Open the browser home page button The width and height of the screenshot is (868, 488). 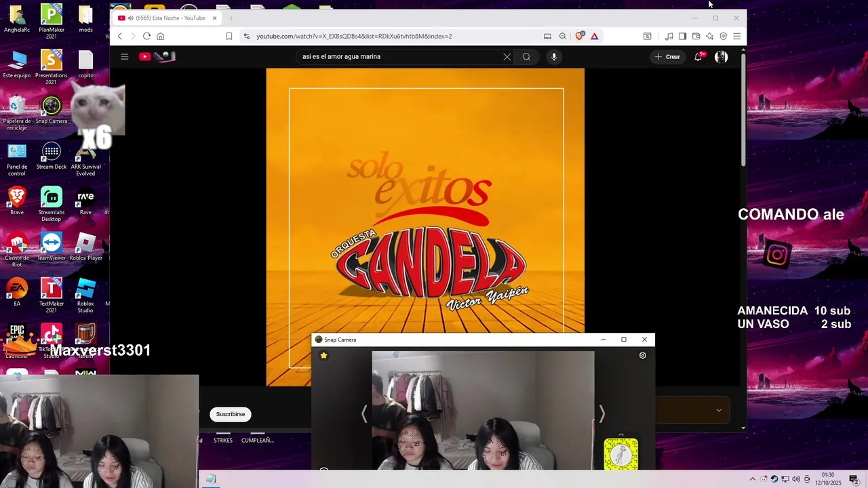click(x=161, y=36)
